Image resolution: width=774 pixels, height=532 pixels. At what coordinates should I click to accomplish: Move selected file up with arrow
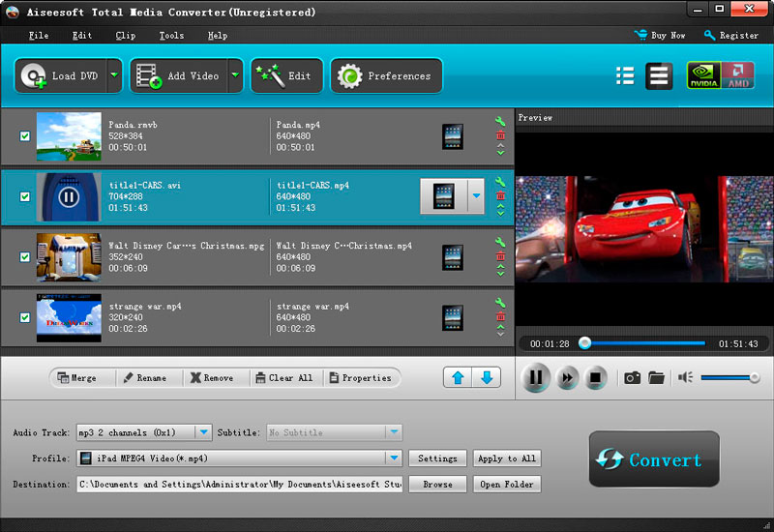[458, 377]
